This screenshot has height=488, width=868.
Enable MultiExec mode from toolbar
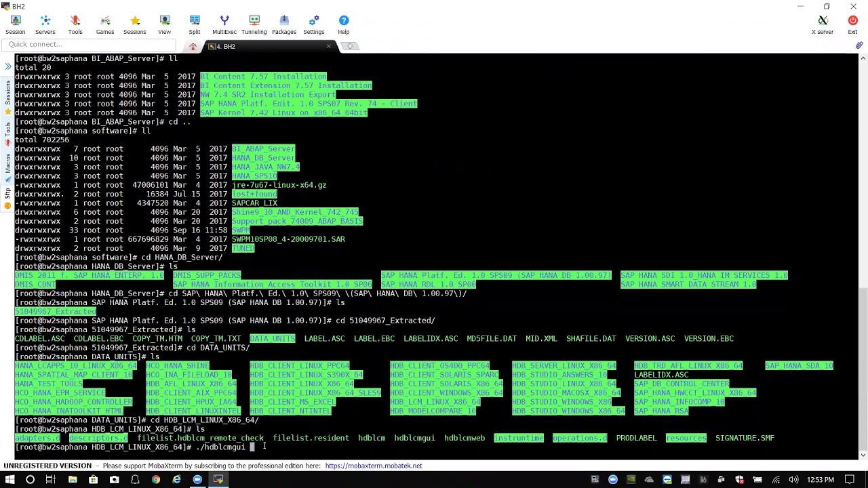[224, 25]
